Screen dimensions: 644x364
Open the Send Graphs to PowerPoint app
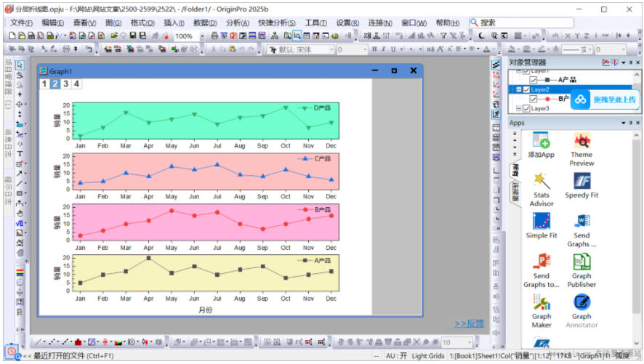(x=542, y=271)
